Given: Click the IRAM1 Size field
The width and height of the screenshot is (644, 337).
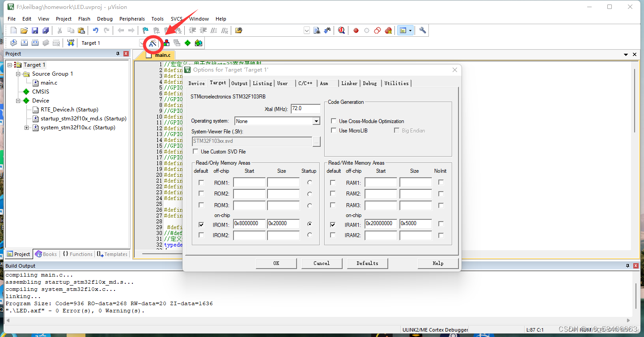Looking at the screenshot, I should click(x=415, y=224).
